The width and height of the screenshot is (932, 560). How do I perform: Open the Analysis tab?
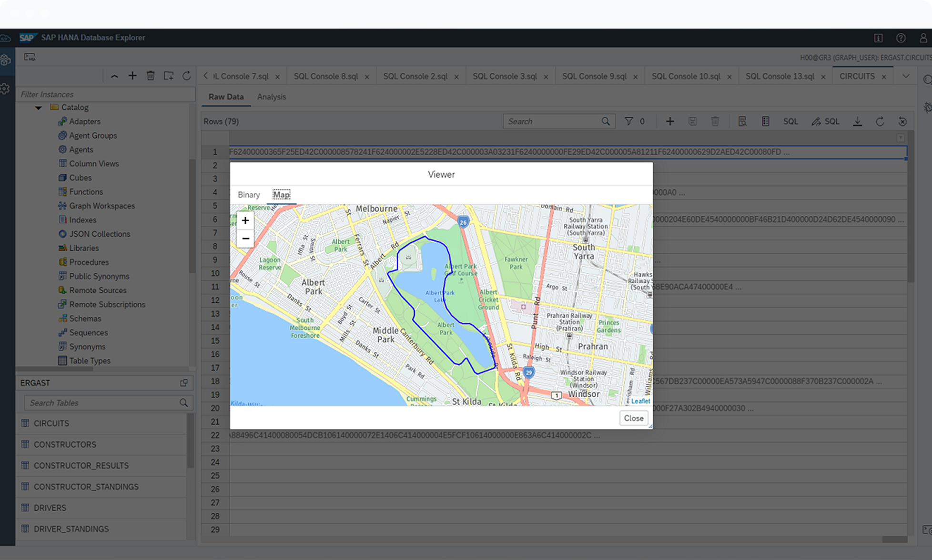(x=272, y=97)
